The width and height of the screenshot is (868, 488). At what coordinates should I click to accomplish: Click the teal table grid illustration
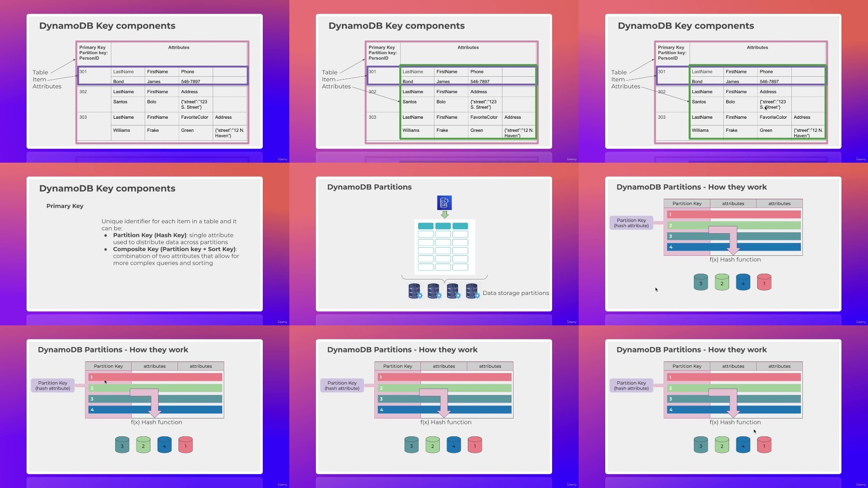coord(445,247)
